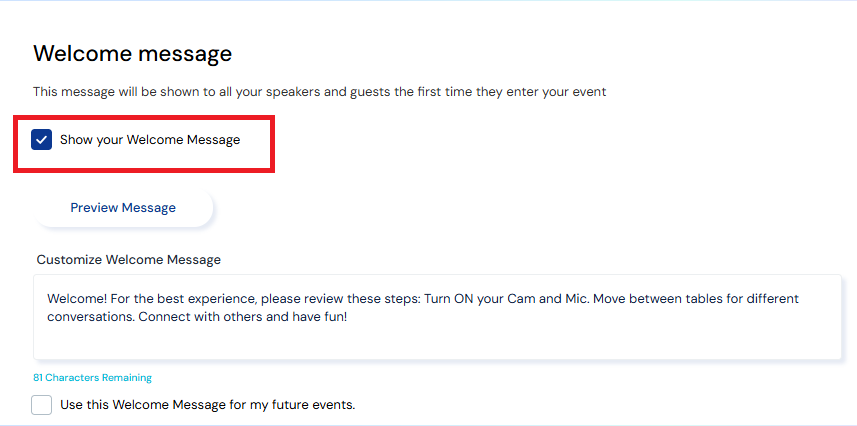Select the "Welcome message" heading

coord(132,53)
